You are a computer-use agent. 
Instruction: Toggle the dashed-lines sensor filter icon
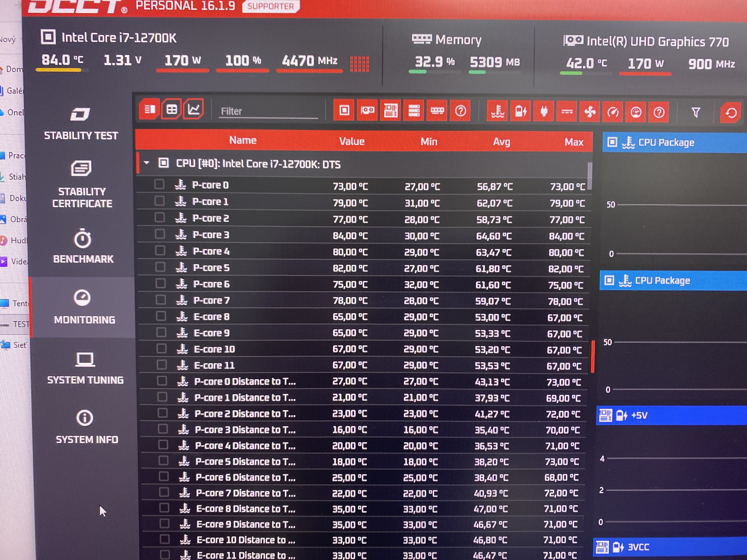(x=567, y=112)
